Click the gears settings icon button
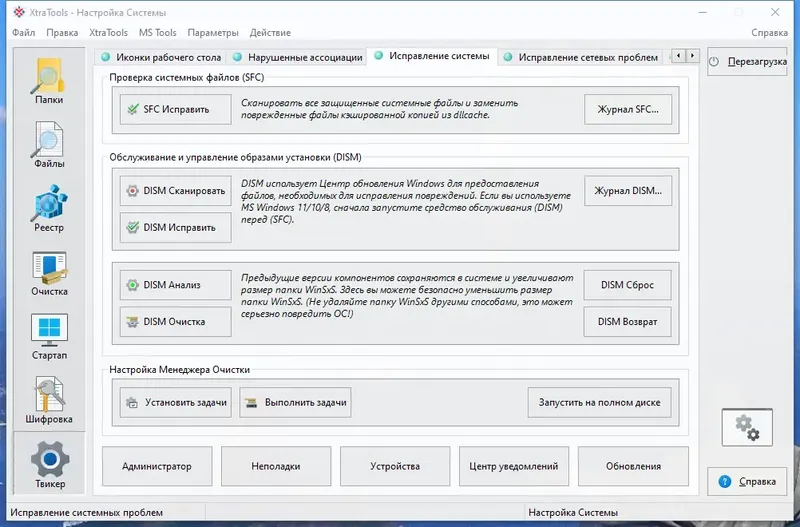 [x=747, y=427]
